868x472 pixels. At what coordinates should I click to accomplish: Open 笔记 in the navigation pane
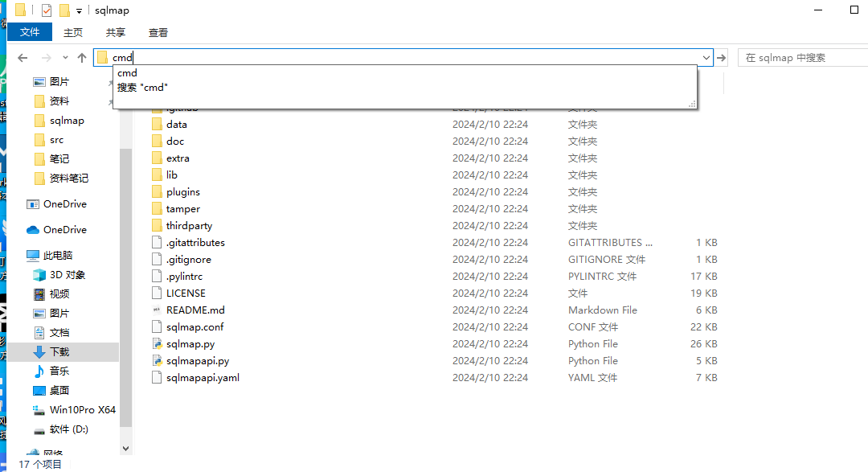59,159
